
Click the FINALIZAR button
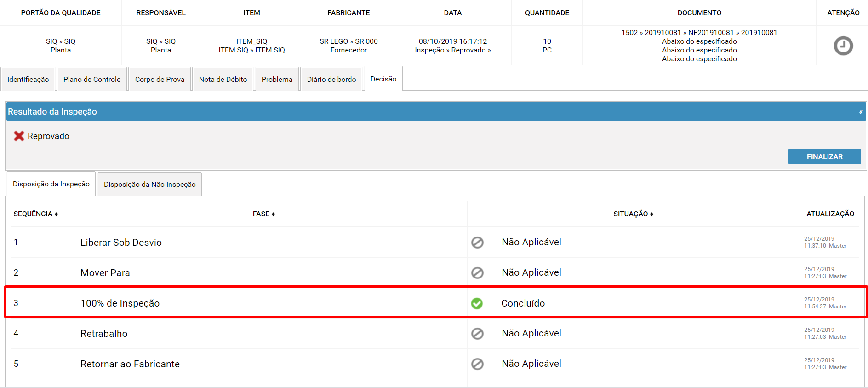[x=824, y=156]
